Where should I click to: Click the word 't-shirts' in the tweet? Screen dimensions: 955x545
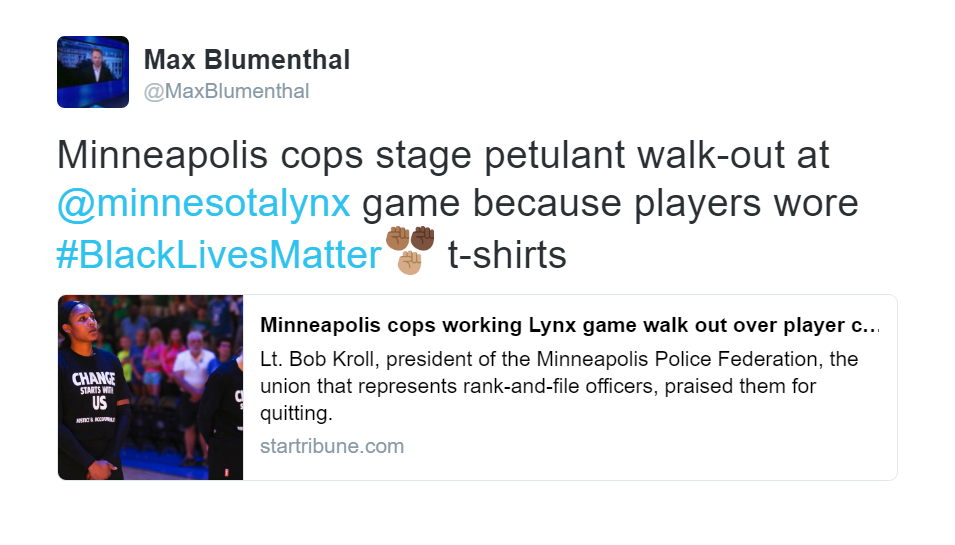pos(507,255)
